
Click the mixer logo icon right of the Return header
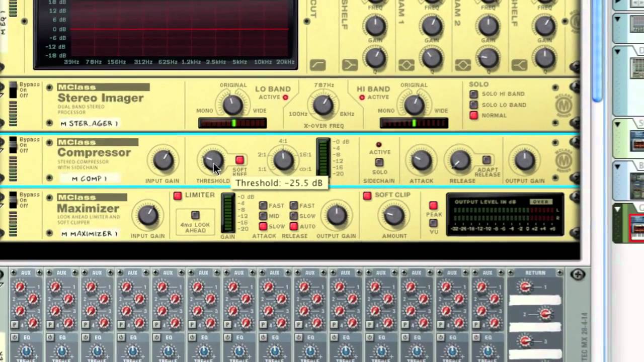pos(578,275)
